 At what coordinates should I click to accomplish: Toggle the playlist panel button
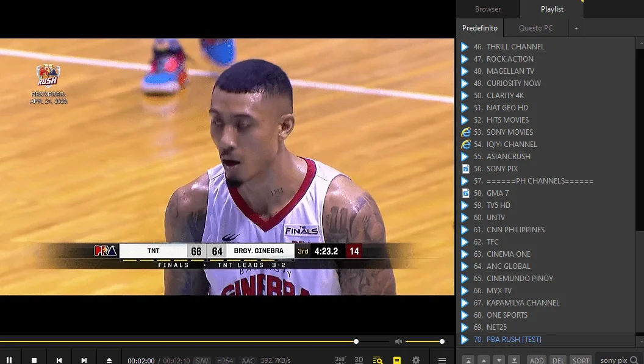(397, 360)
